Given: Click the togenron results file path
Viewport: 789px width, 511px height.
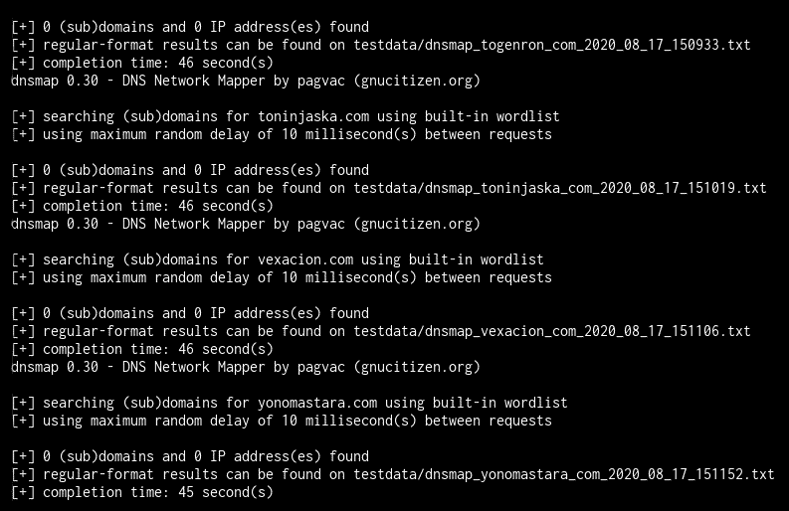Looking at the screenshot, I should (x=551, y=45).
